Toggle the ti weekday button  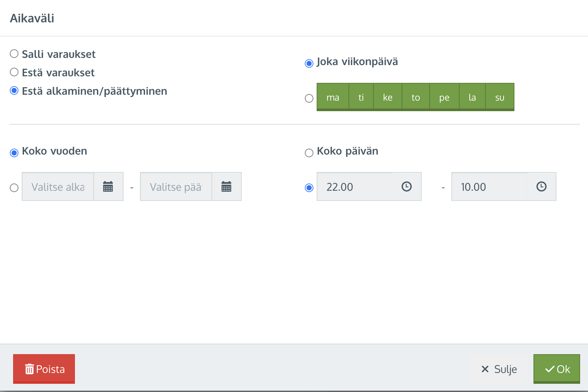click(361, 97)
